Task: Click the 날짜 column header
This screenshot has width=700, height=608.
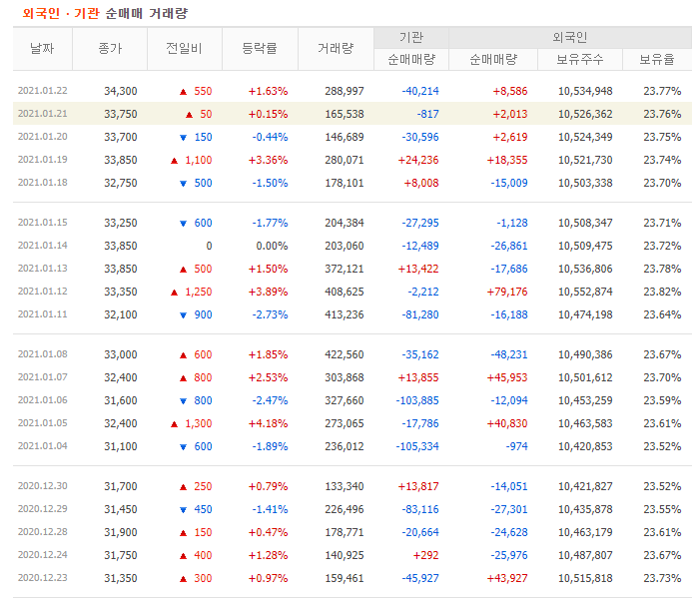Action: [x=42, y=48]
